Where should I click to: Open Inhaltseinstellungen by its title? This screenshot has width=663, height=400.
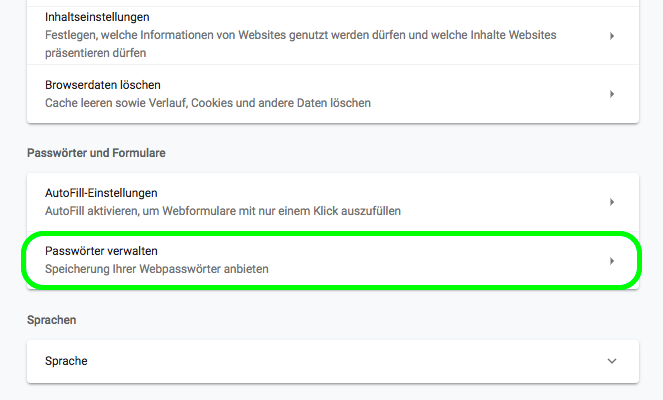click(x=98, y=18)
